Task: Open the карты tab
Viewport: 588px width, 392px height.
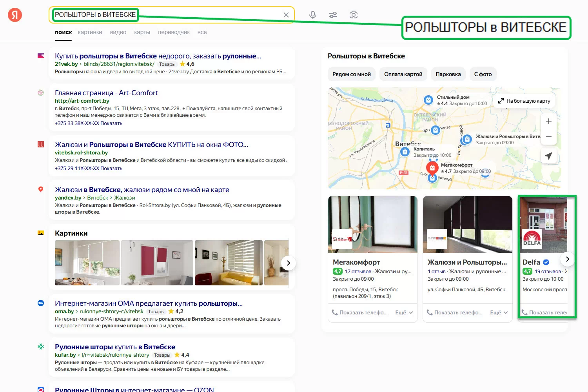Action: tap(142, 32)
